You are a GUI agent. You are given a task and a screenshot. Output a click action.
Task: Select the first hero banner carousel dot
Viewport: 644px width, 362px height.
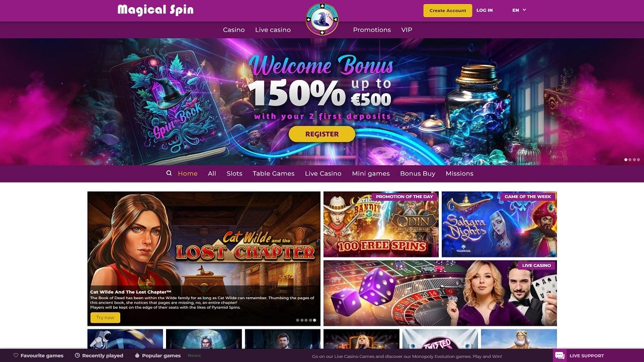pyautogui.click(x=626, y=159)
